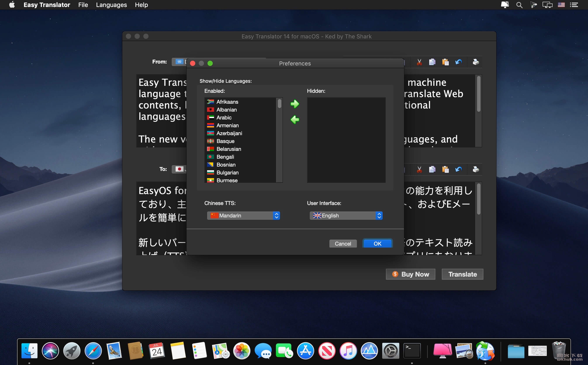Click the source text area scrollbar thumb
The image size is (588, 365).
tap(479, 94)
